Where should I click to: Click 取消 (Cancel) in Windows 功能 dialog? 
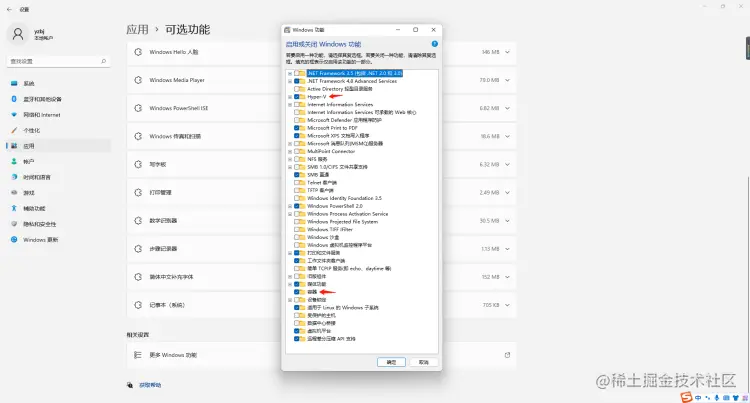pos(424,362)
